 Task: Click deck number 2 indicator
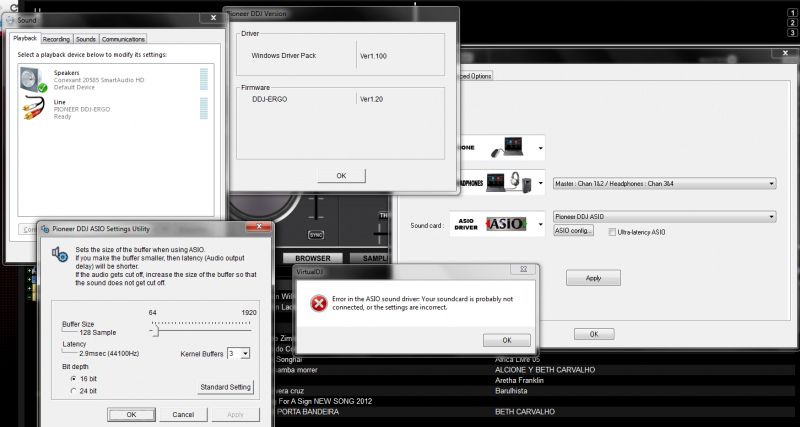(x=792, y=23)
